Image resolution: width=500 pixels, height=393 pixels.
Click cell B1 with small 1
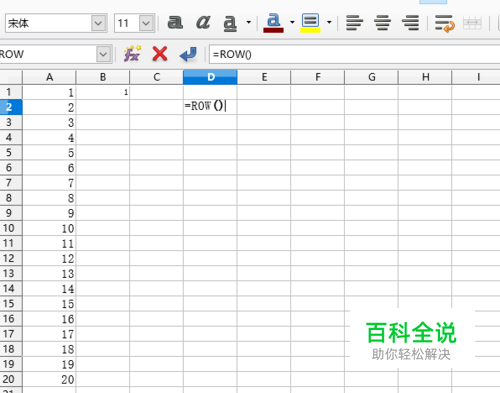(x=103, y=92)
